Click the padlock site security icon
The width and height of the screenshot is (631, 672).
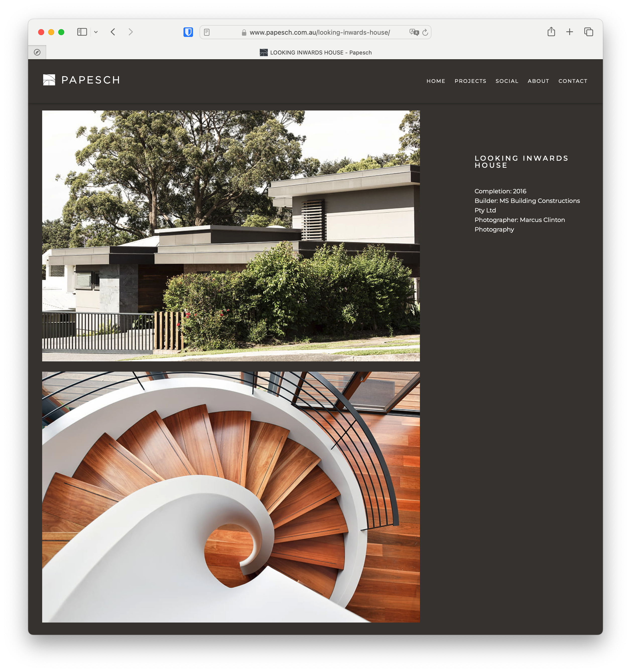244,32
